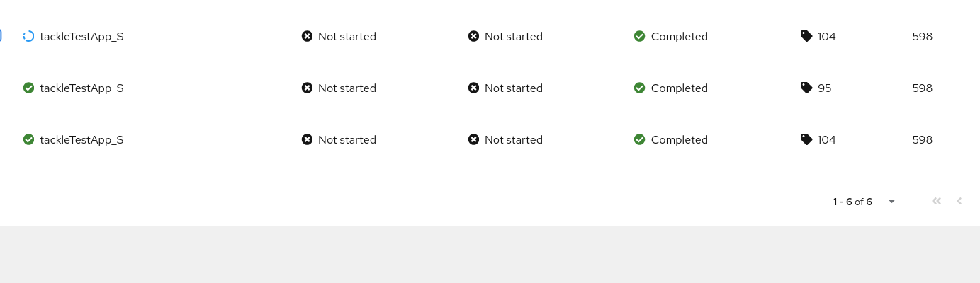Click the tag icon in the bottom table row
This screenshot has height=283, width=980.
(806, 139)
